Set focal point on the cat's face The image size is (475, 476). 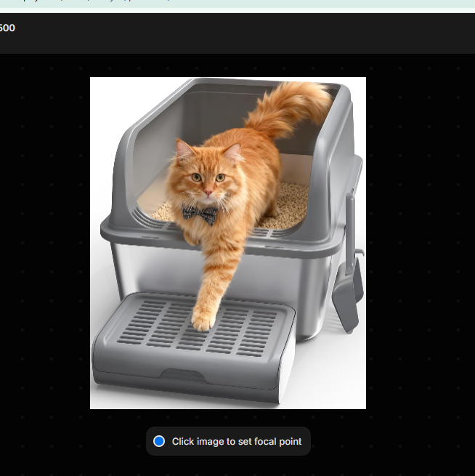207,174
